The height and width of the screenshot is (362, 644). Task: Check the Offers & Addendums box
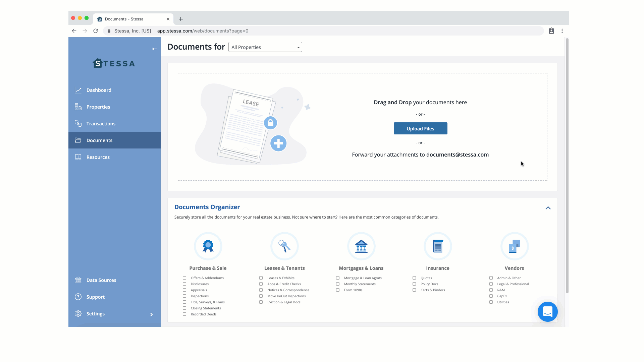pyautogui.click(x=184, y=278)
